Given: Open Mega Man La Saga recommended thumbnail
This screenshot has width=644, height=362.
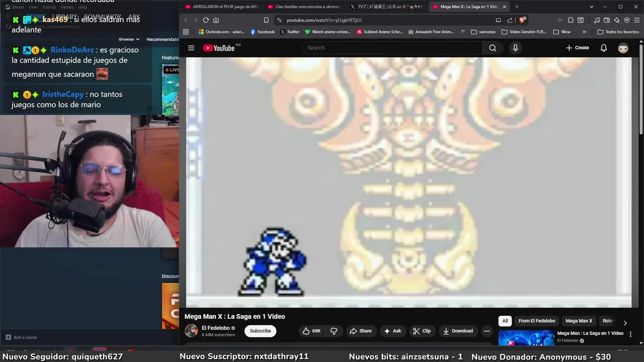Looking at the screenshot, I should pos(526,338).
